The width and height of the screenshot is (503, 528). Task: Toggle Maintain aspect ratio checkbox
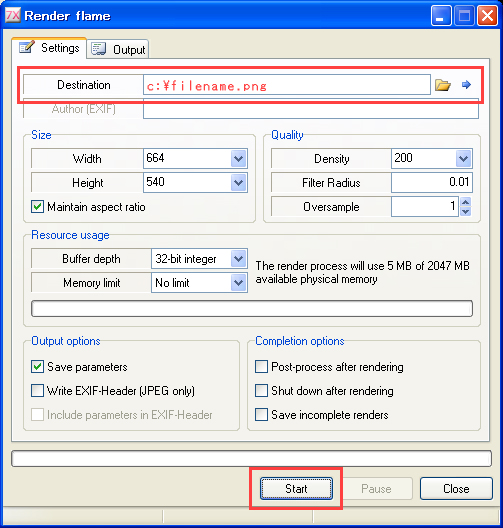point(37,207)
